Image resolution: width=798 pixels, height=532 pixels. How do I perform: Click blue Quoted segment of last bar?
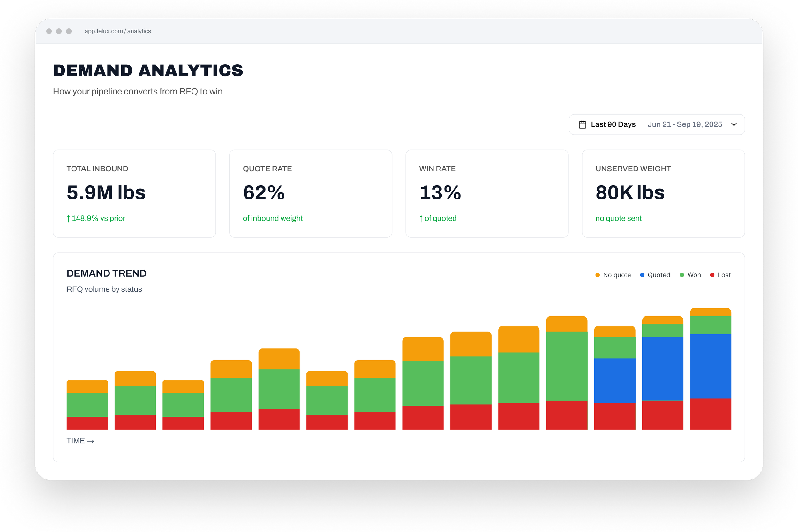point(711,366)
